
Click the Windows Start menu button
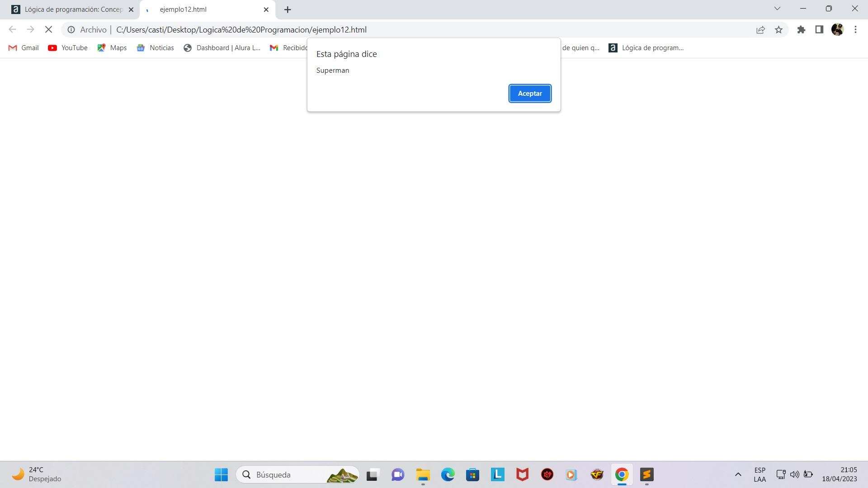pos(220,474)
